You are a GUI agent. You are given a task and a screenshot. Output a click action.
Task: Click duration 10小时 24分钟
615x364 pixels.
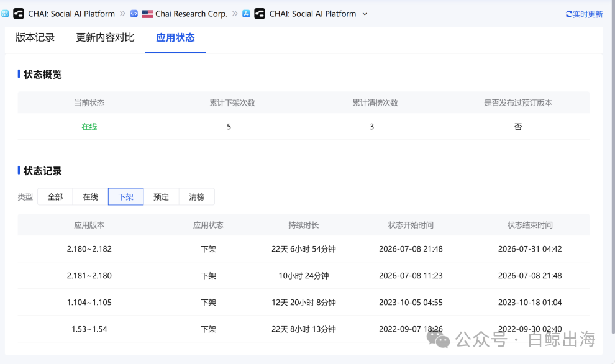[304, 276]
